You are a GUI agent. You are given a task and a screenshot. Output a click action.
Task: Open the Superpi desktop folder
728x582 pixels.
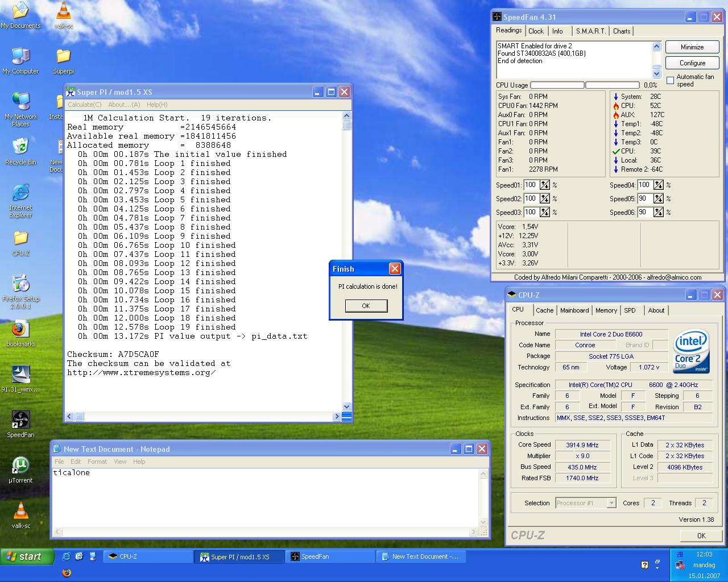[63, 61]
